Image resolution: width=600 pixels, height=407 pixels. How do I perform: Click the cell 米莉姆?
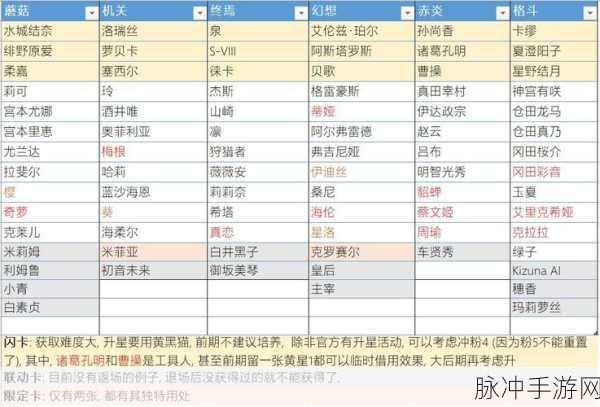50,252
